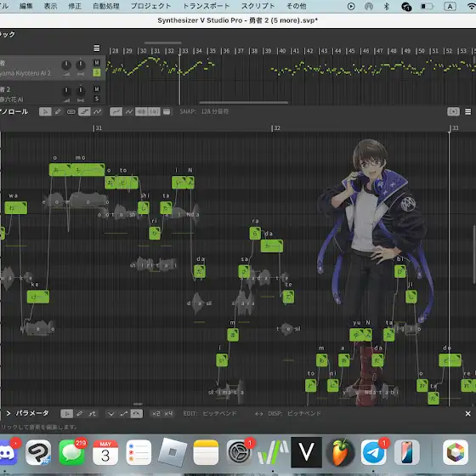The width and height of the screenshot is (476, 476).
Task: Open Roblox from the Dock
Action: pos(173,452)
